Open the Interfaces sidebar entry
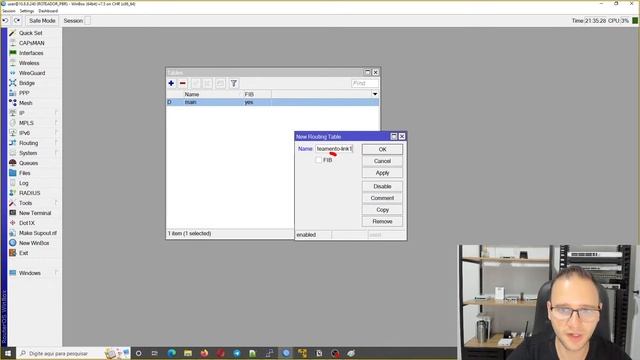 pyautogui.click(x=31, y=53)
